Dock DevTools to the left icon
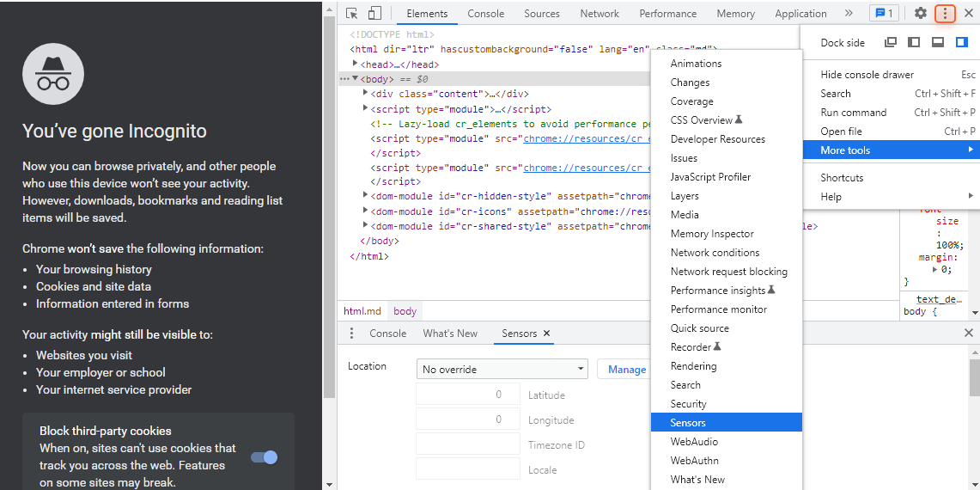Screen dimensions: 980x490 point(914,42)
